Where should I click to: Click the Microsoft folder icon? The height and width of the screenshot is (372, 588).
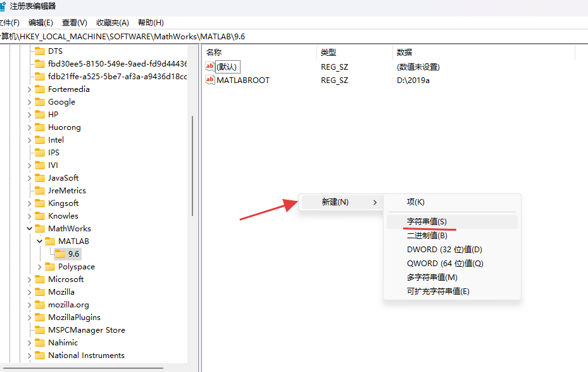click(x=40, y=279)
